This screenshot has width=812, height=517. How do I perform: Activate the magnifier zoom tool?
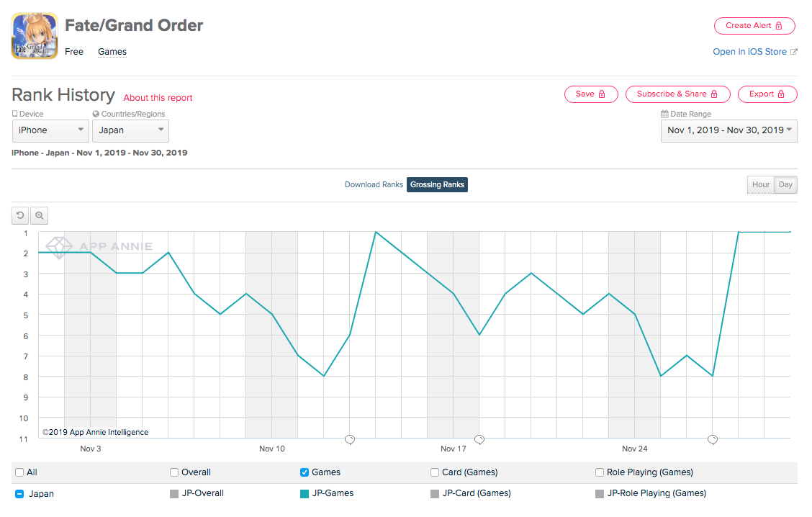[40, 215]
